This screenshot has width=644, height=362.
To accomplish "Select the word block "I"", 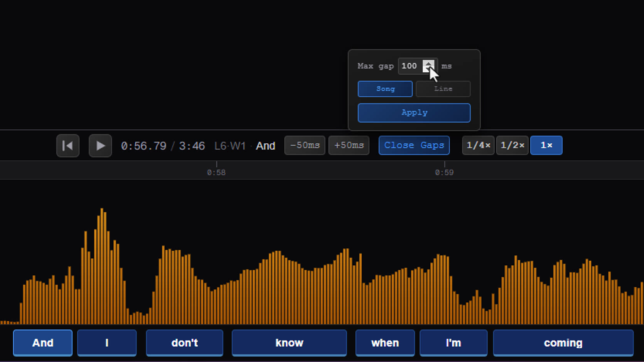I will pos(107,343).
